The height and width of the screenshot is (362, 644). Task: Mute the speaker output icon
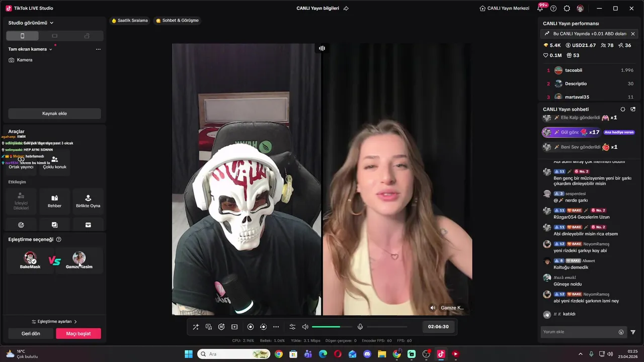coord(305,327)
